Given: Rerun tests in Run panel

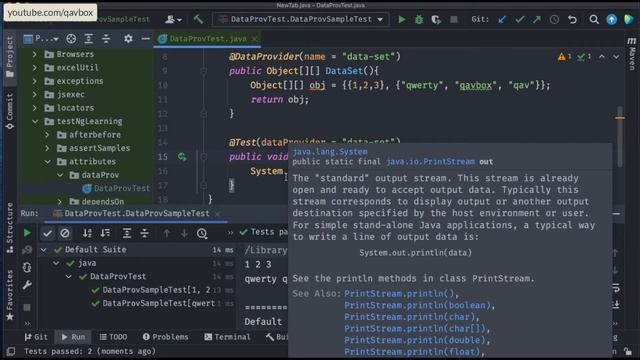Looking at the screenshot, I should pos(27,233).
